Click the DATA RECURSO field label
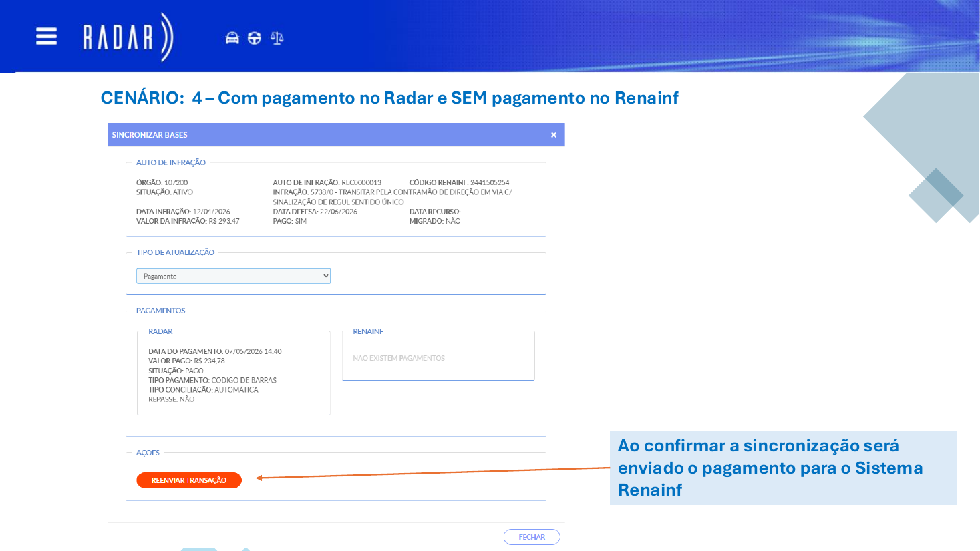980x551 pixels. (x=435, y=212)
